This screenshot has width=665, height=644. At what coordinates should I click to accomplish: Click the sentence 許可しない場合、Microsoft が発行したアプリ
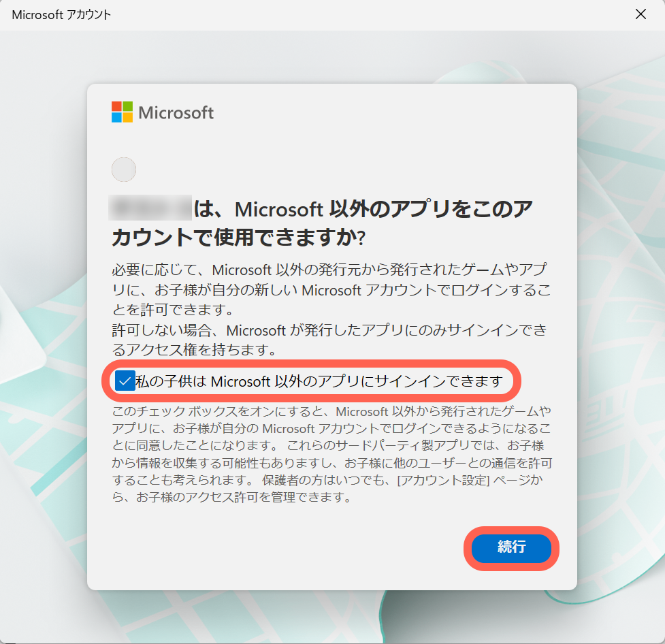(329, 340)
